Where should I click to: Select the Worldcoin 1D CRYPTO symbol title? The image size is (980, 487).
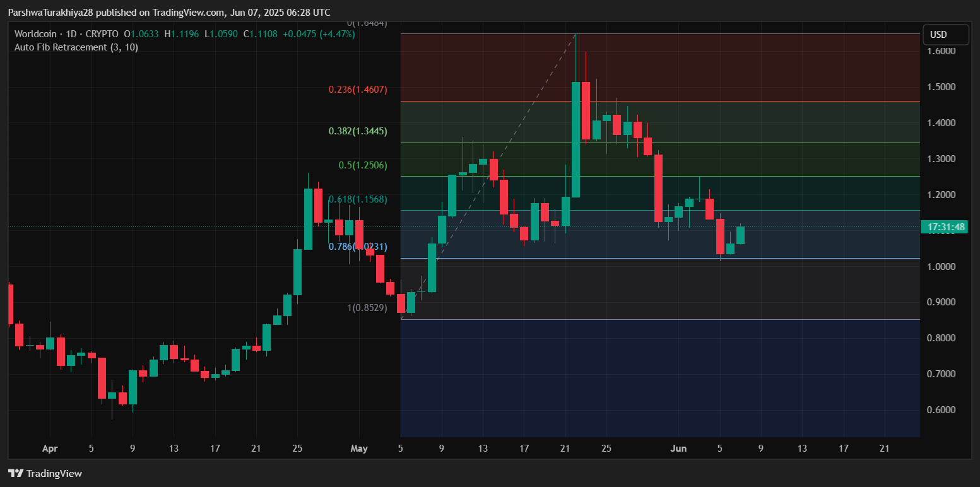click(64, 34)
